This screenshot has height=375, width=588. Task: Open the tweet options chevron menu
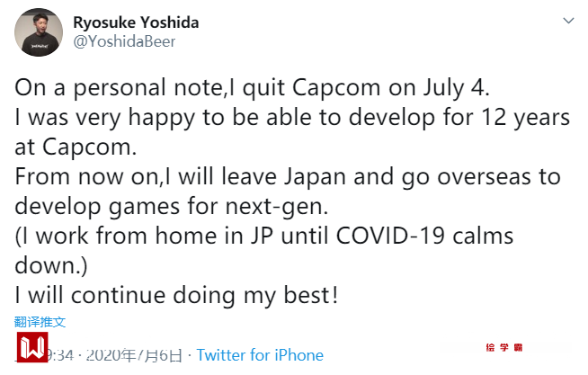pyautogui.click(x=567, y=20)
